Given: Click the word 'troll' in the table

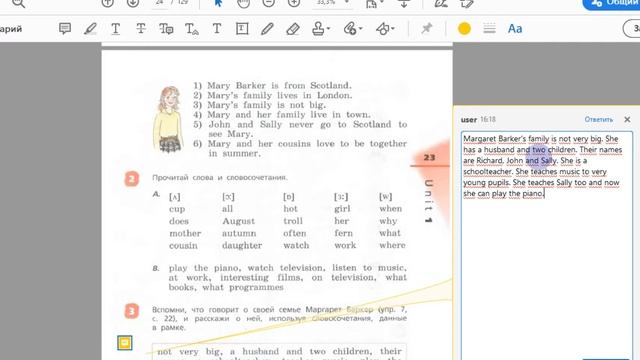Looking at the screenshot, I should tap(293, 221).
